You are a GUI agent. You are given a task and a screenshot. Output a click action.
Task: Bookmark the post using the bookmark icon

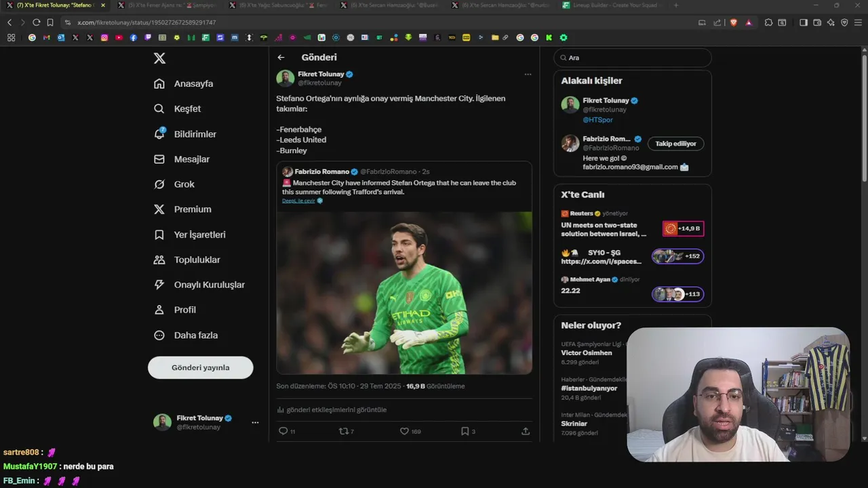pos(465,431)
